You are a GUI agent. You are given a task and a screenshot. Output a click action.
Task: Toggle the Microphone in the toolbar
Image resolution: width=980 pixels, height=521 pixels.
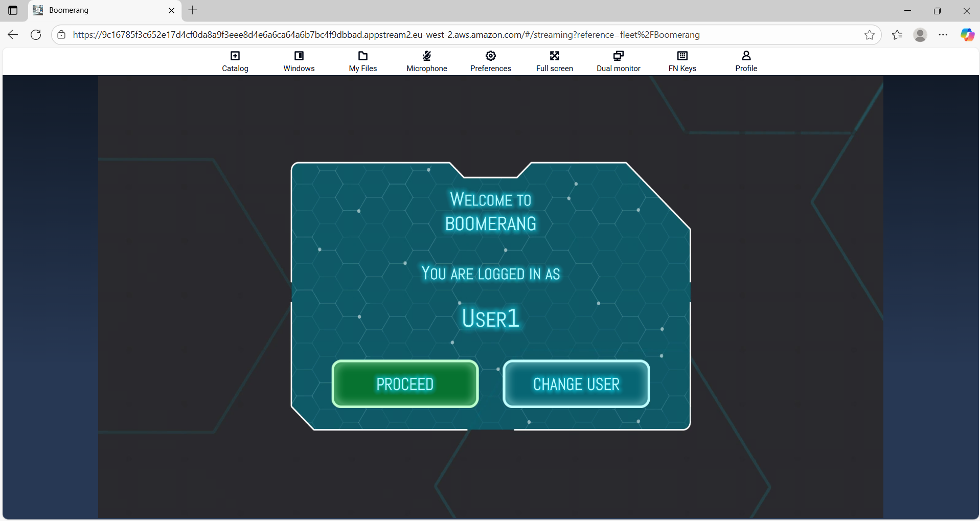427,61
